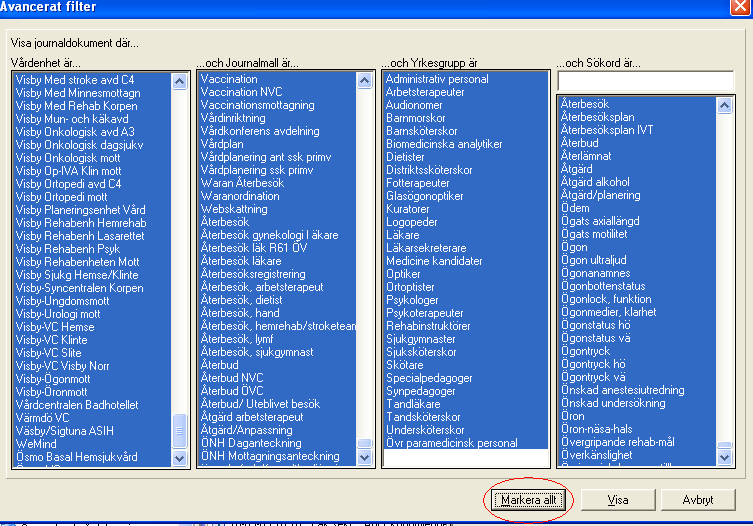Select Läkarsekreterare profession

pos(426,248)
